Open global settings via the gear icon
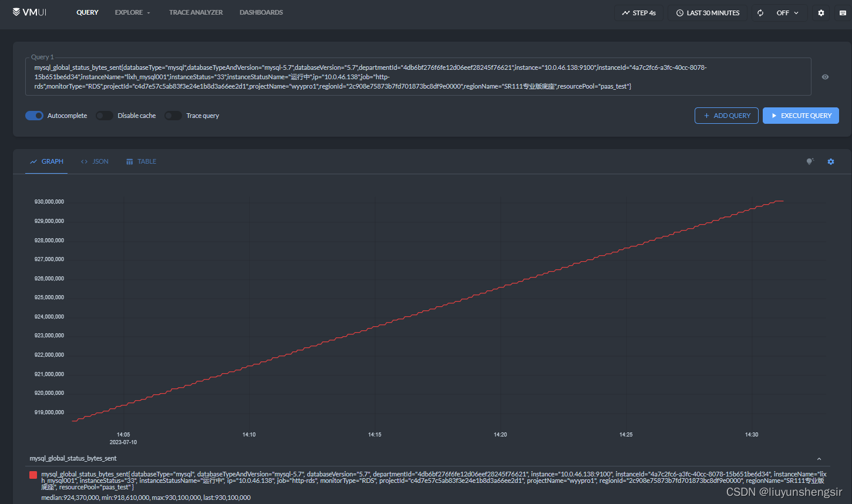This screenshot has width=852, height=504. [821, 12]
